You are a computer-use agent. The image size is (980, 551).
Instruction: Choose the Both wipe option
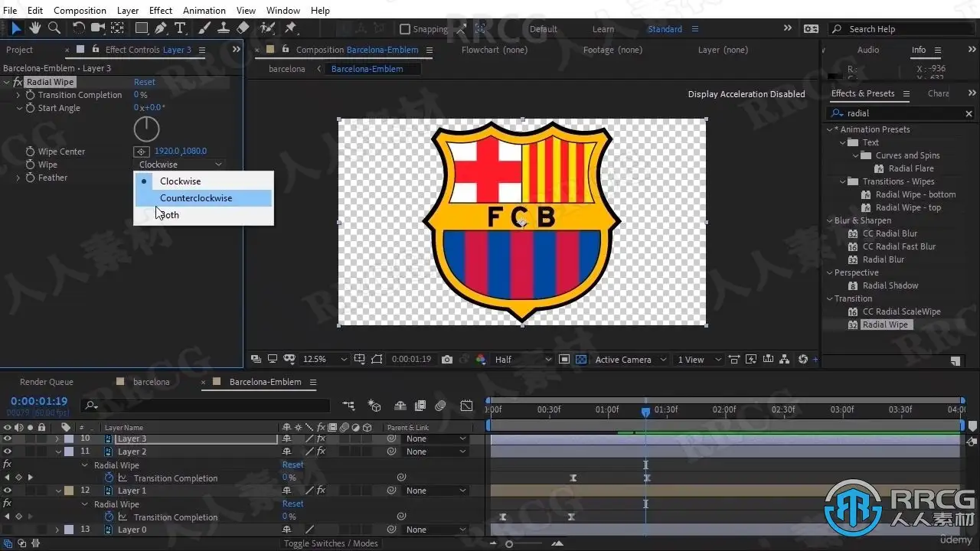click(204, 215)
